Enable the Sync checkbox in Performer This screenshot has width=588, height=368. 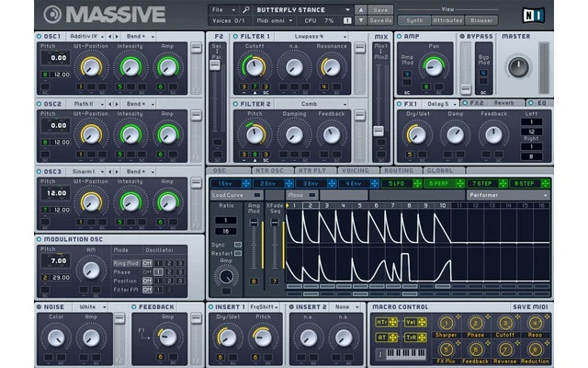click(x=238, y=245)
